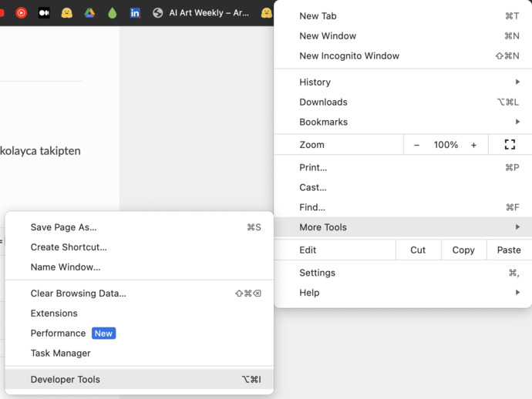Image resolution: width=532 pixels, height=399 pixels.
Task: Click the fullscreen icon in Zoom row
Action: [x=510, y=145]
